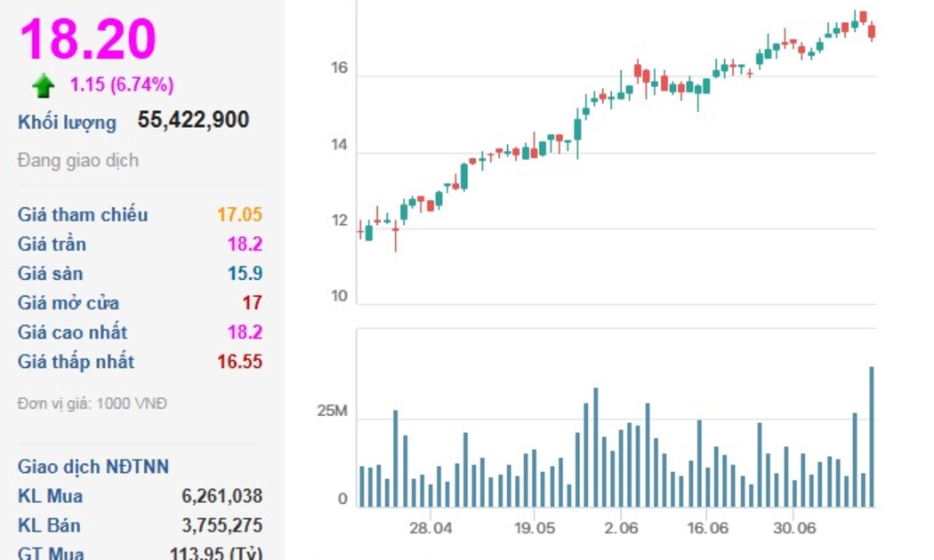Click the KL Mua value 6,261,038
The image size is (934, 560).
coord(221,496)
